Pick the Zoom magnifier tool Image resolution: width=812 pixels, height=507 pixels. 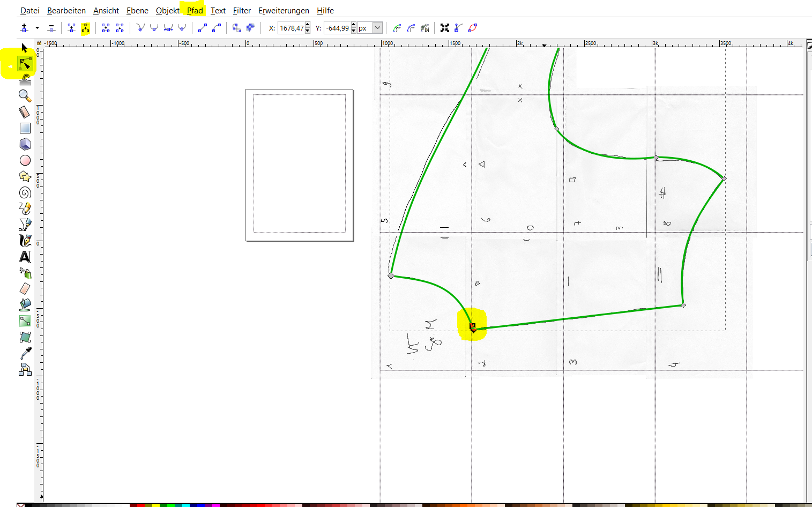25,96
